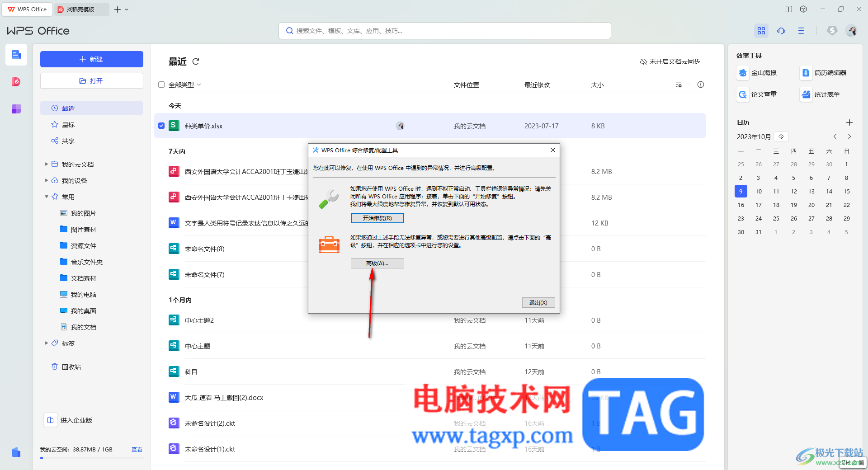Screen dimensions: 868x470
Task: Uncheck the 种类单价.xlsx row checkbox
Action: point(161,126)
